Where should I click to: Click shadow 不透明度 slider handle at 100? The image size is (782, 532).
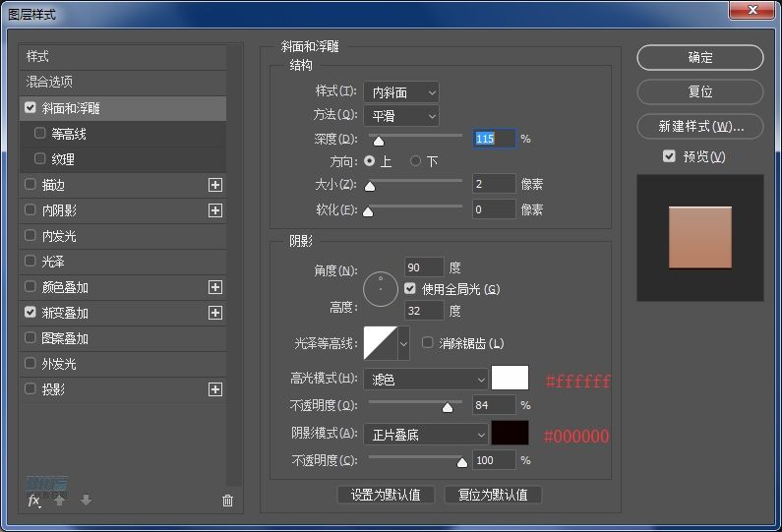tap(462, 463)
